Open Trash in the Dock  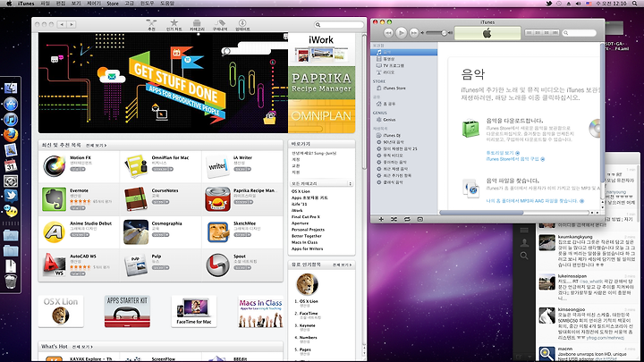coord(11,282)
